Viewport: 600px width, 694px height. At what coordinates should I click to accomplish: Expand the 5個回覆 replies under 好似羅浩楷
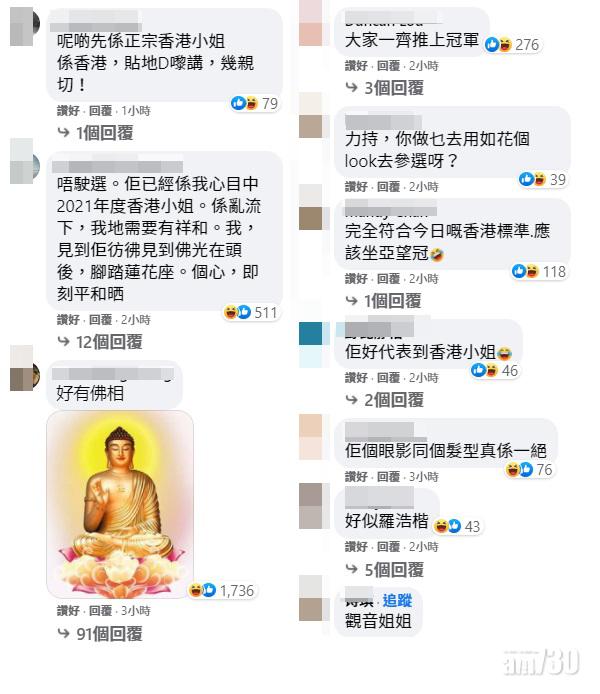(x=385, y=570)
